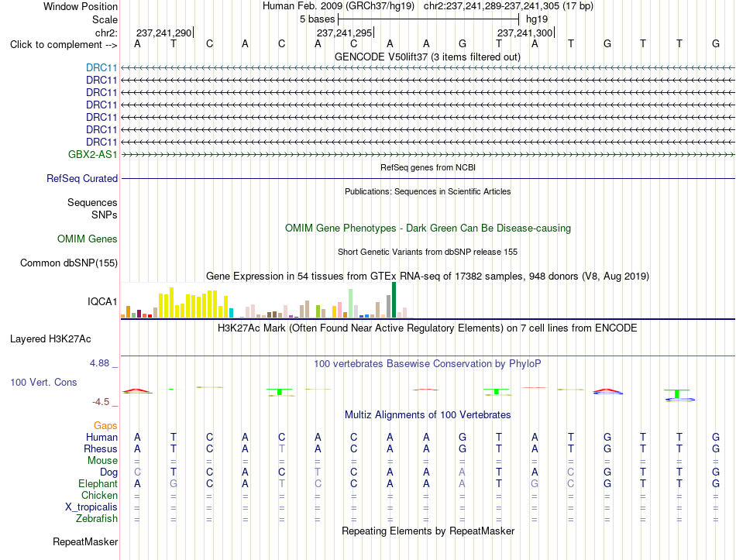The image size is (736, 560).
Task: Open the GTEx Gene Expression track title
Action: click(428, 276)
